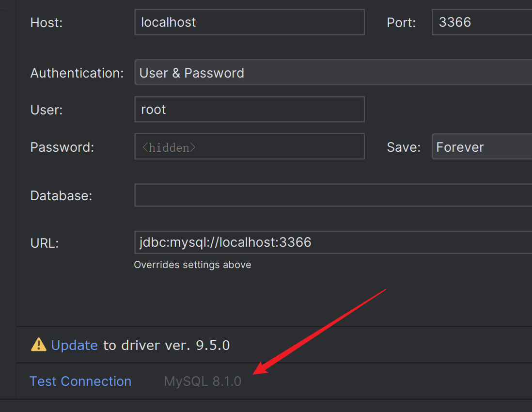Click the 'Overrides settings above' hint text
532x412 pixels.
point(192,265)
